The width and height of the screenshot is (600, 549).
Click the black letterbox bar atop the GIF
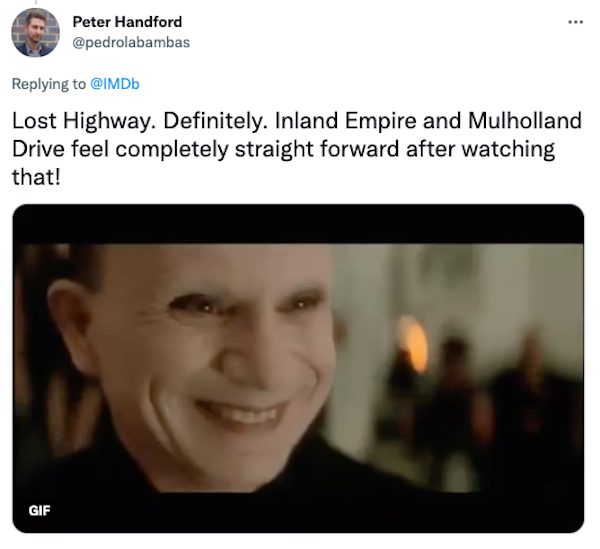coord(298,225)
